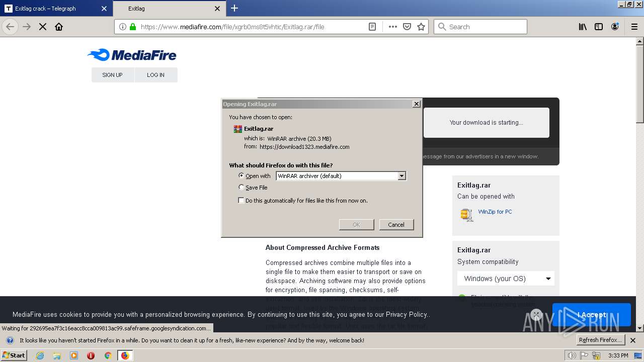Close the Exitlag crack Telegraph tab
The width and height of the screenshot is (644, 362).
[x=104, y=9]
